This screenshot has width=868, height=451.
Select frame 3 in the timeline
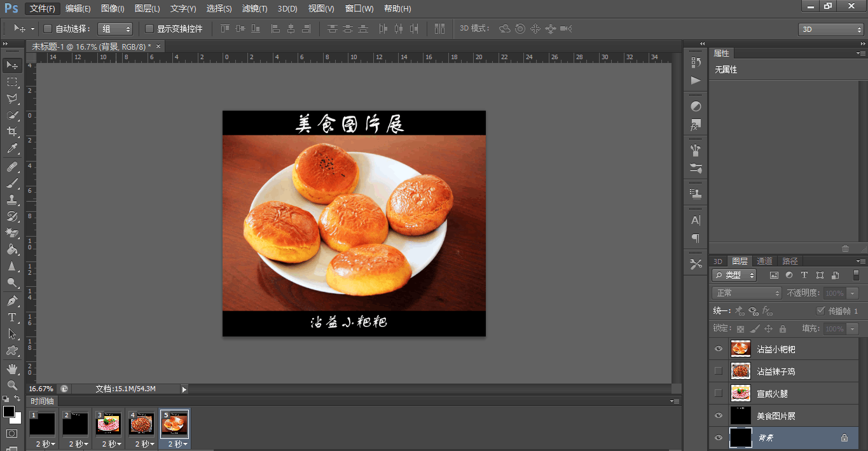pos(109,423)
